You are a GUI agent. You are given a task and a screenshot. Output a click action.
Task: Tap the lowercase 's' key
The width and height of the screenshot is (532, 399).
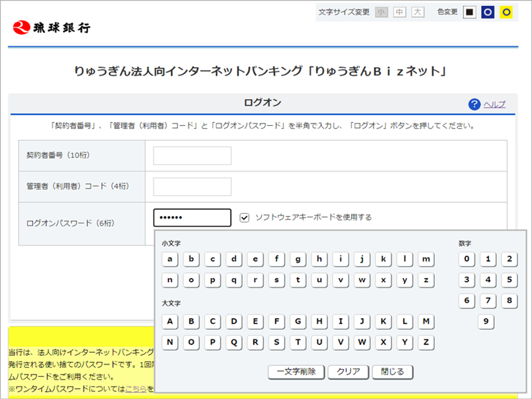pos(277,280)
